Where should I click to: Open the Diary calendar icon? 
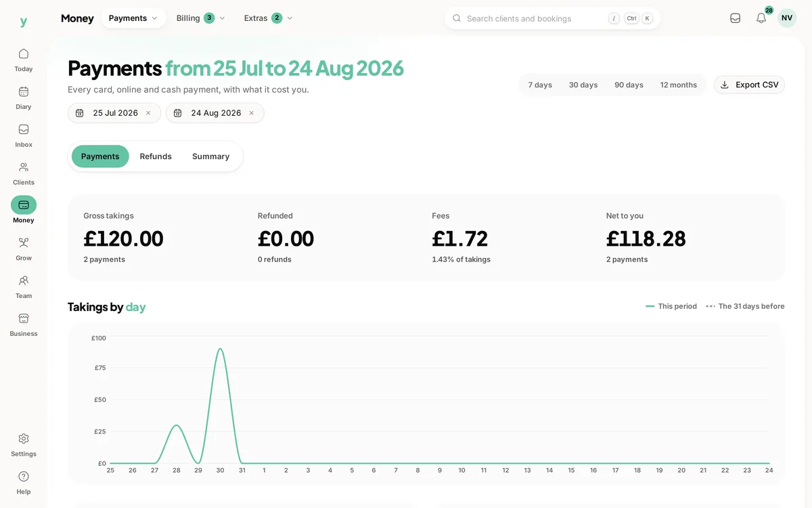(x=24, y=91)
